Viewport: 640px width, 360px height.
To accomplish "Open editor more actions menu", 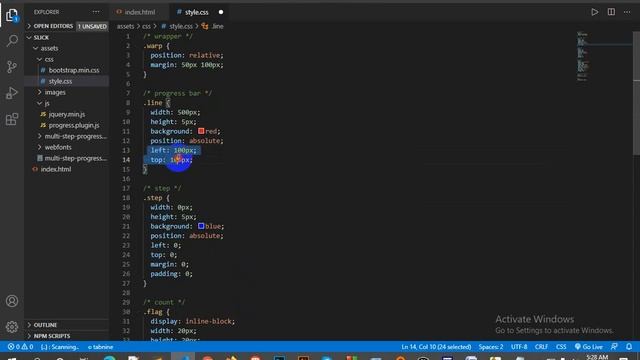I will 627,12.
